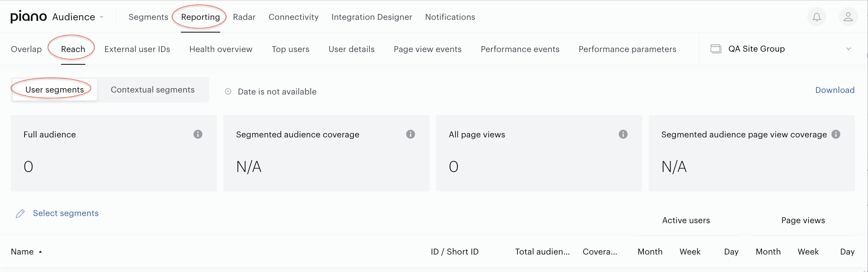Screen dimensions: 868x272
Task: Open the External user IDs tab
Action: pyautogui.click(x=137, y=49)
